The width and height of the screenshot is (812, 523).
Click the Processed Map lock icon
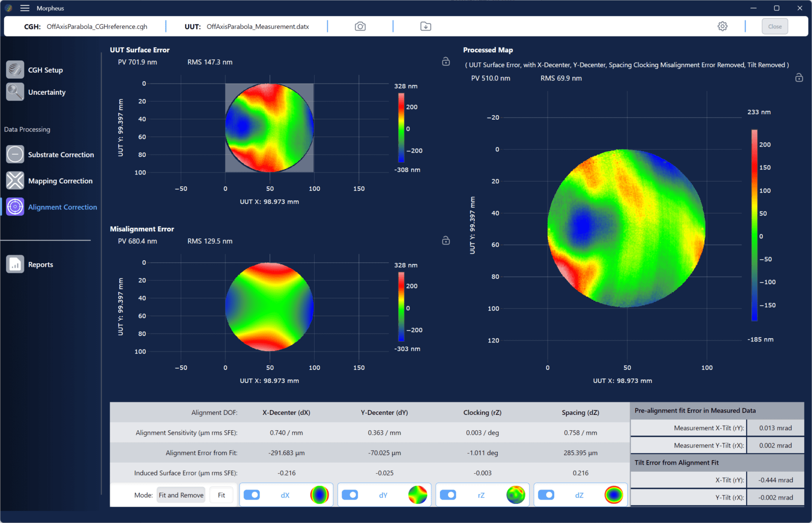pyautogui.click(x=799, y=78)
